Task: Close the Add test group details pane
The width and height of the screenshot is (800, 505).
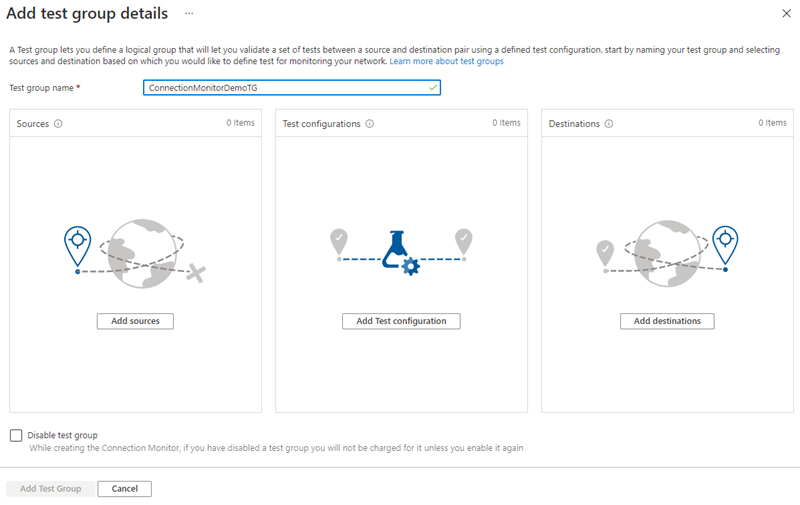Action: pos(785,13)
